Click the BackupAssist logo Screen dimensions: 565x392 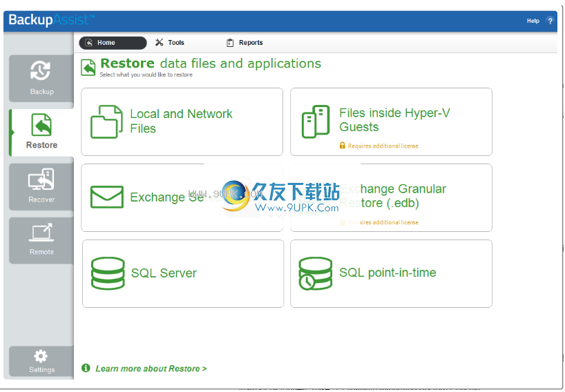tap(52, 20)
